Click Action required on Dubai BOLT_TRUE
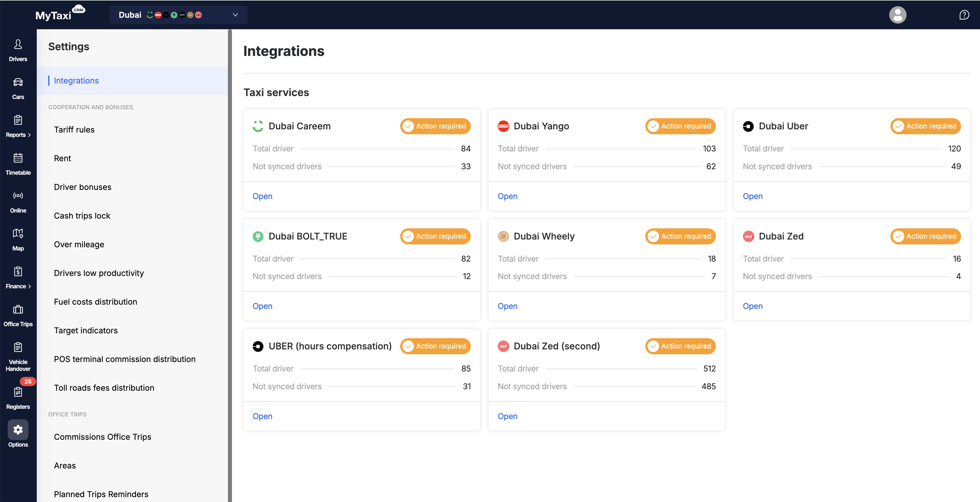The width and height of the screenshot is (980, 502). pos(435,236)
